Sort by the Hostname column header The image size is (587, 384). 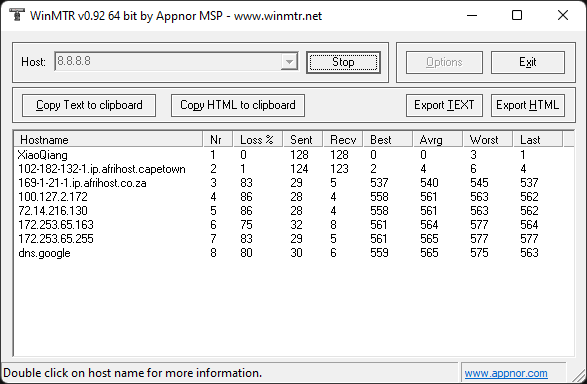click(108, 140)
